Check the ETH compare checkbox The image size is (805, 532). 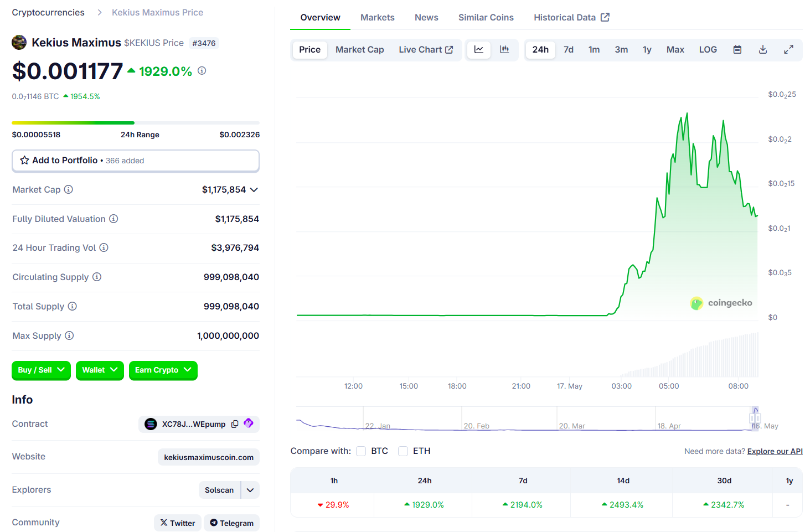[x=403, y=451]
